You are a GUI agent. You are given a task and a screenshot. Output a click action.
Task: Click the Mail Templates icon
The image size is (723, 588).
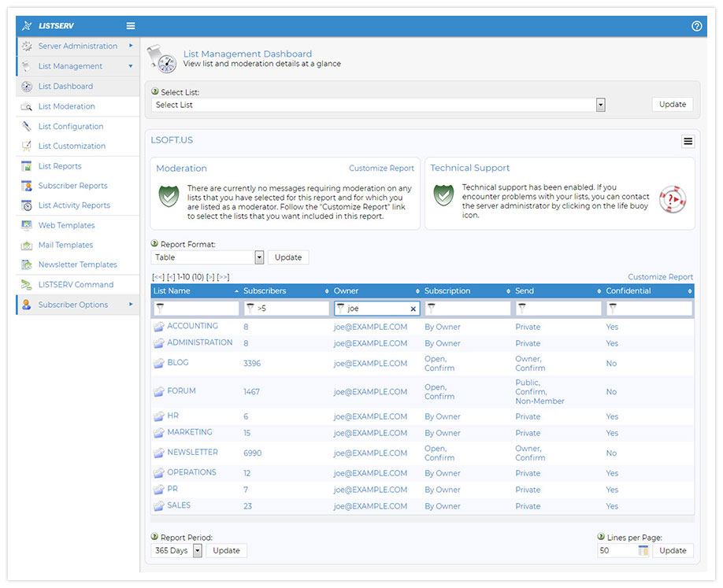[27, 245]
